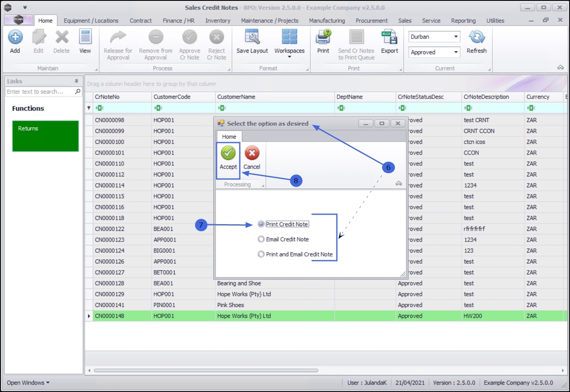Click the grid scroll left arrow
The image size is (570, 392).
click(89, 370)
